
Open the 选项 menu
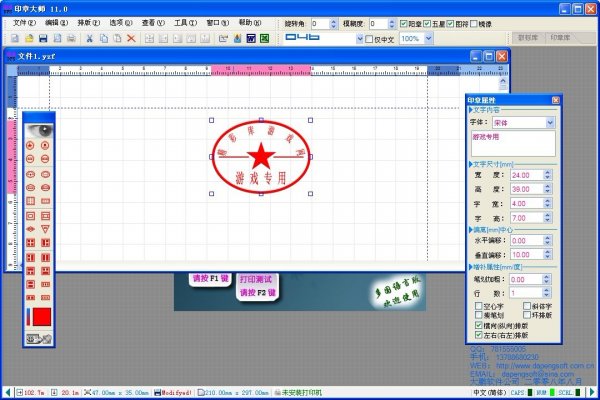click(x=121, y=23)
